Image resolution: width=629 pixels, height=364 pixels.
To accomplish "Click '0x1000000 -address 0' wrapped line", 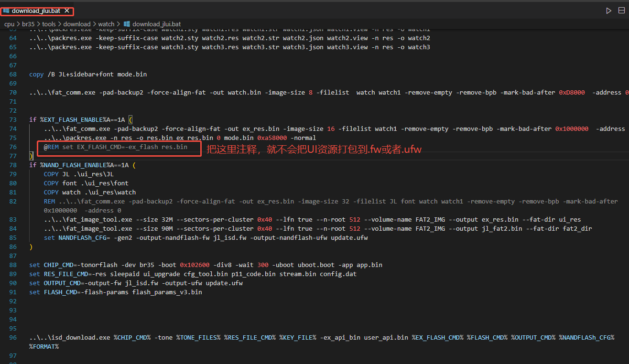I will click(x=82, y=211).
